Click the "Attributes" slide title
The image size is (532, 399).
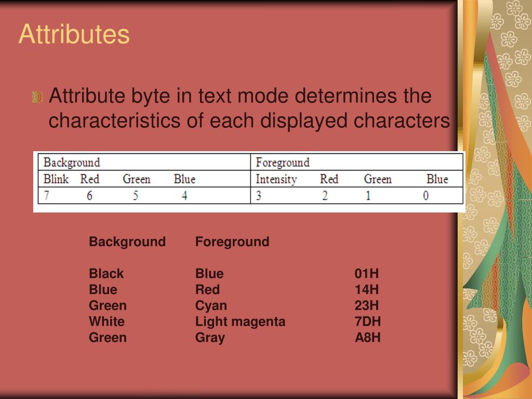click(74, 34)
